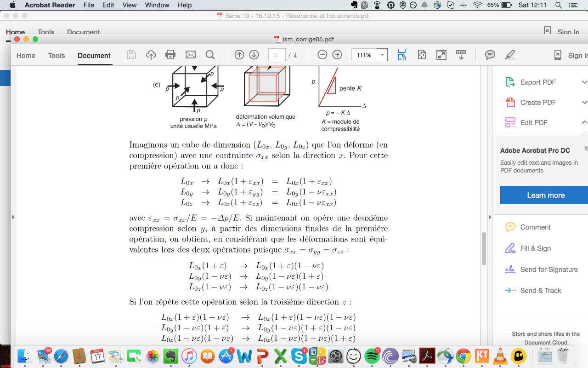Select the highlight text pen tool
Image resolution: width=588 pixels, height=368 pixels.
click(509, 55)
